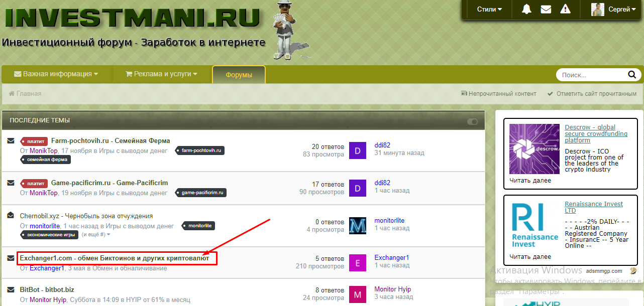
Task: Open Непрочитанный контент link
Action: click(498, 94)
